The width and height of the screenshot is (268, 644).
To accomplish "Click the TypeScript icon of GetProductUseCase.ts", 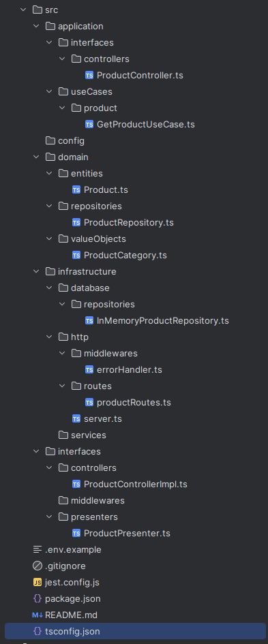I will 89,125.
